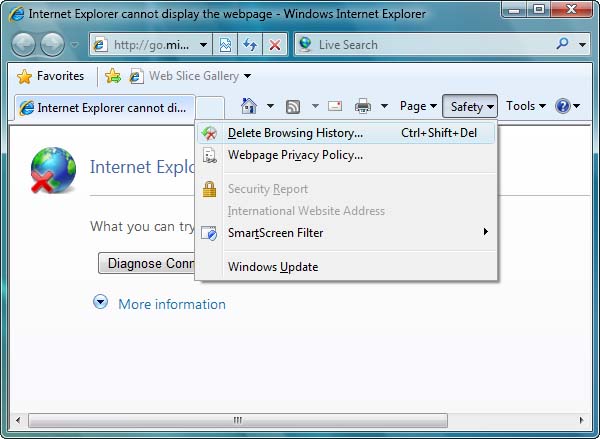This screenshot has height=439, width=600.
Task: Click the Add to Favorites Bar icon
Action: point(113,76)
